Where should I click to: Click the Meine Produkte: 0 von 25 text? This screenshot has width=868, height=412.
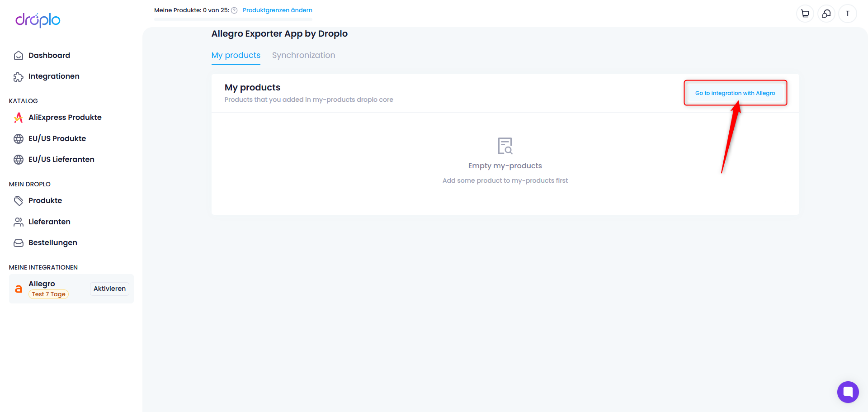192,10
